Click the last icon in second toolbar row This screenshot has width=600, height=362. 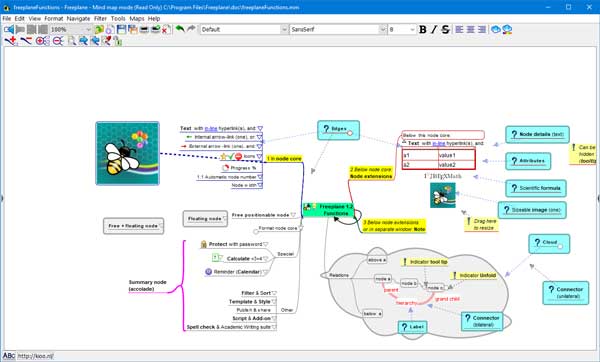pyautogui.click(x=117, y=41)
